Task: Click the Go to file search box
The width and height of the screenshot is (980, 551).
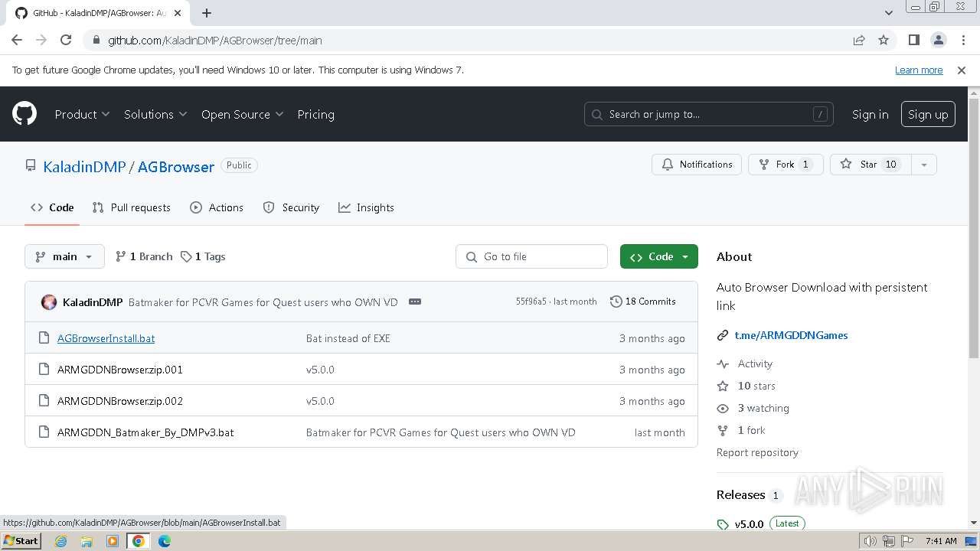Action: (x=531, y=256)
